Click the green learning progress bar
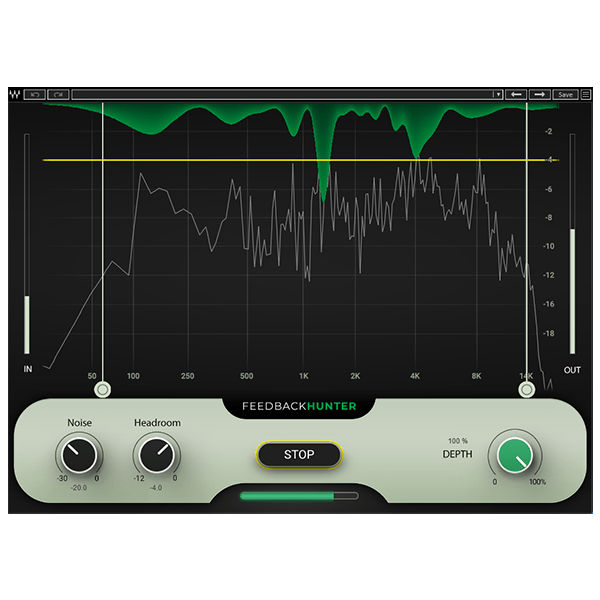Image resolution: width=600 pixels, height=600 pixels. click(x=299, y=496)
